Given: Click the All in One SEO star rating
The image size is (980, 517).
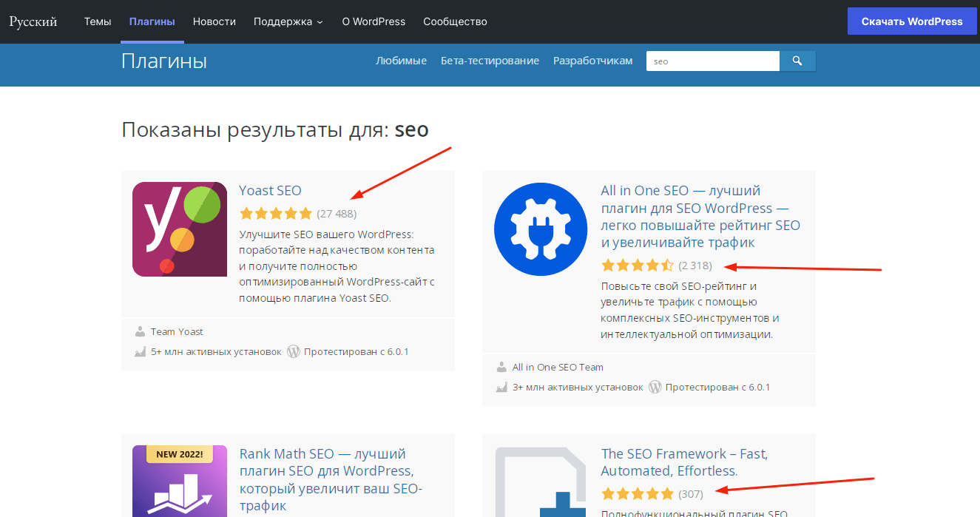Looking at the screenshot, I should [638, 266].
